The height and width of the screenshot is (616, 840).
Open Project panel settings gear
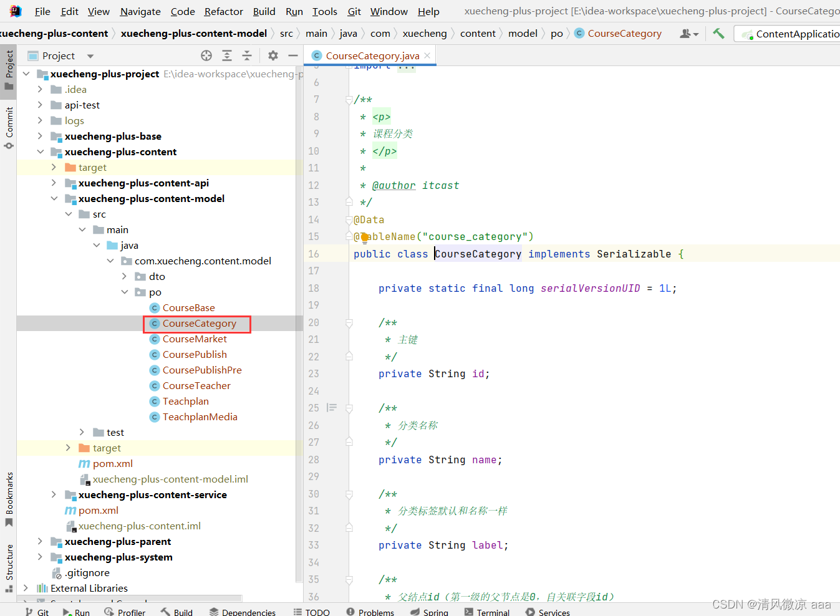(x=273, y=55)
